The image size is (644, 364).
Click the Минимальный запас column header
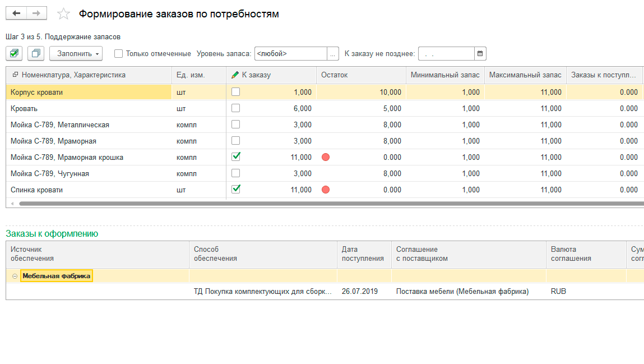point(445,75)
